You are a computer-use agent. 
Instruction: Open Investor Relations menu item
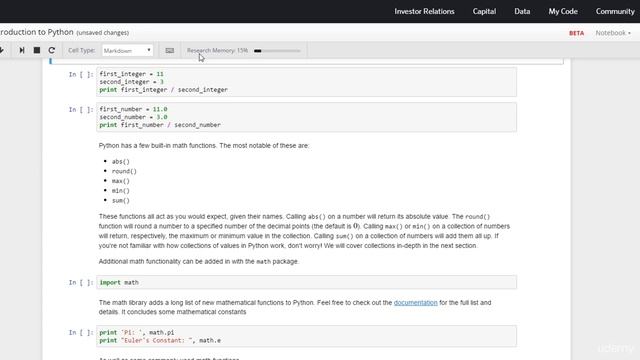point(424,11)
